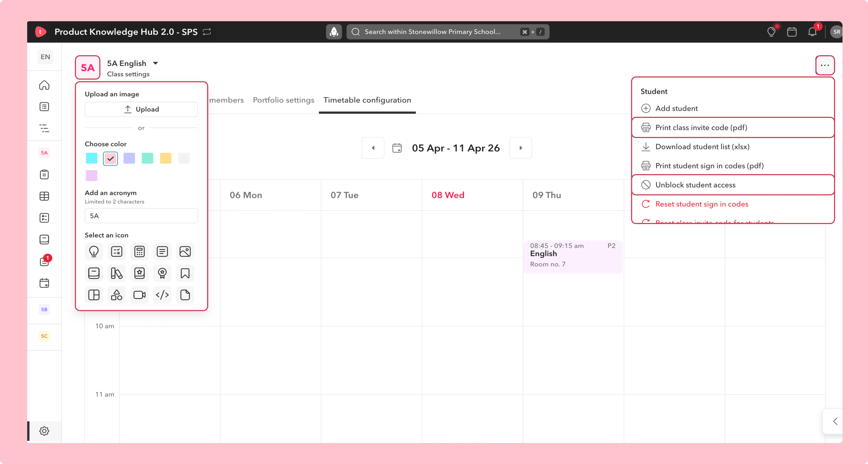Expand the 5A English class dropdown
Image resolution: width=868 pixels, height=464 pixels.
(155, 63)
